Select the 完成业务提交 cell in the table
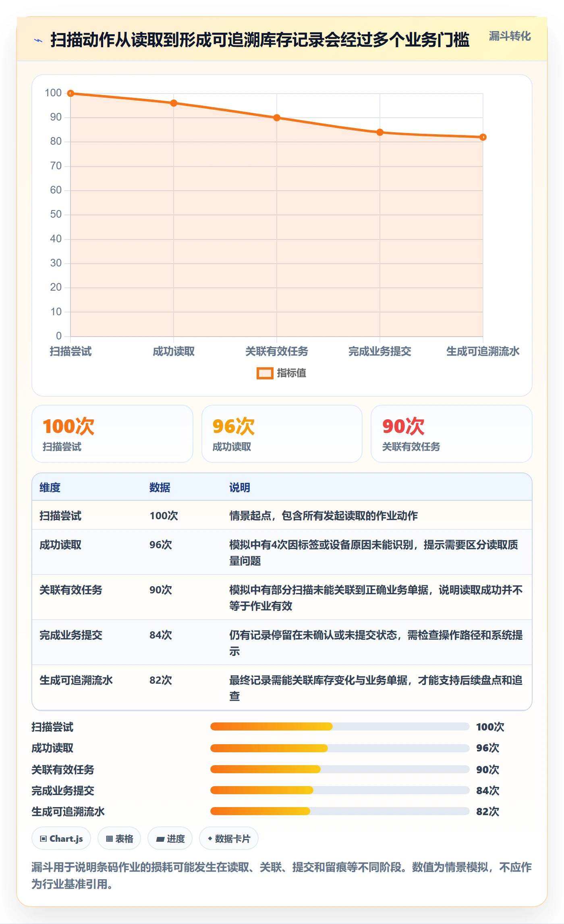Screen dimensions: 564x924 click(x=71, y=635)
